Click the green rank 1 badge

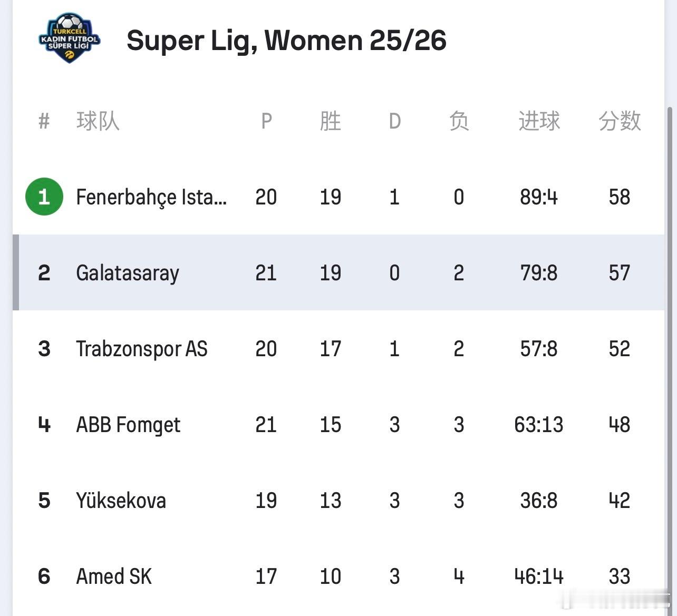(x=44, y=197)
